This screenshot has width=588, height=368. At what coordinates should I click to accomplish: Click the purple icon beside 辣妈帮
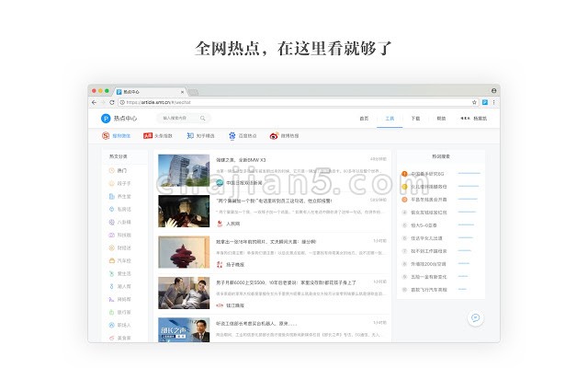(x=111, y=299)
